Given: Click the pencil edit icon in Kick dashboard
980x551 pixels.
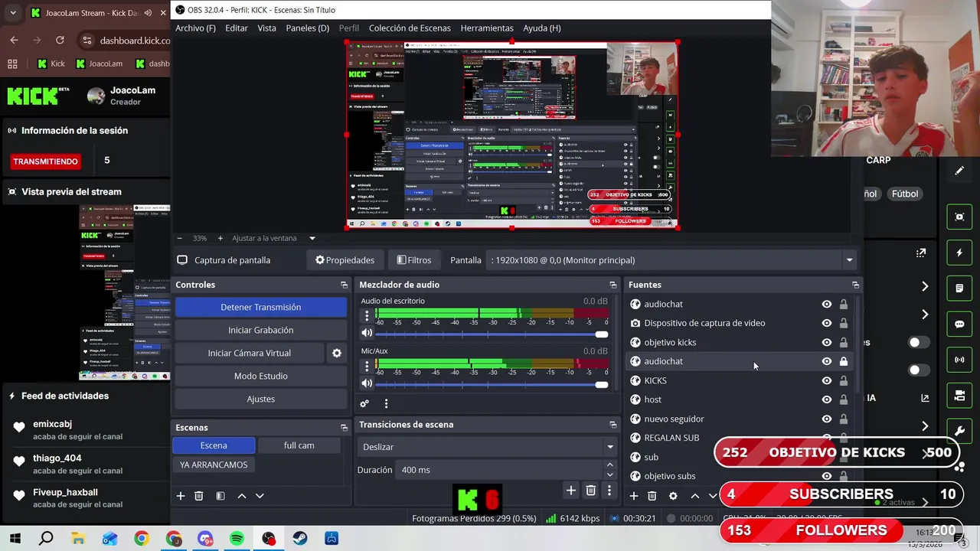Looking at the screenshot, I should (959, 171).
